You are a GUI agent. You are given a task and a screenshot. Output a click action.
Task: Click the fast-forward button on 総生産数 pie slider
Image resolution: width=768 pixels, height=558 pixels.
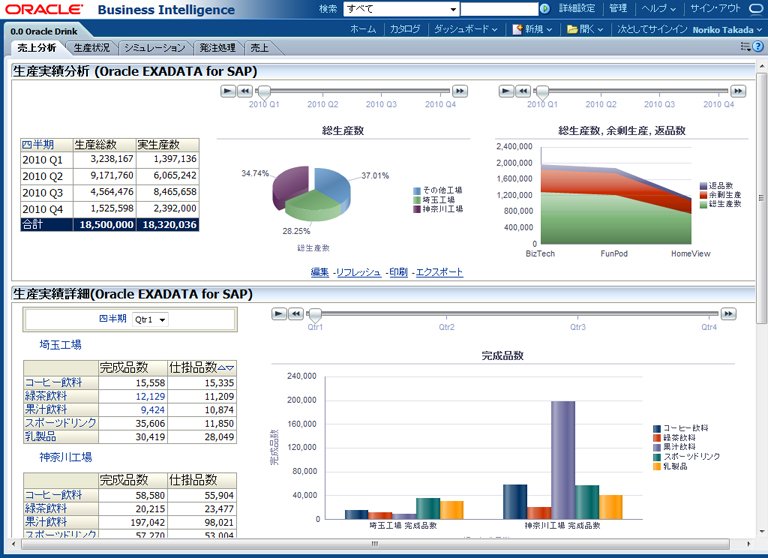pos(459,91)
